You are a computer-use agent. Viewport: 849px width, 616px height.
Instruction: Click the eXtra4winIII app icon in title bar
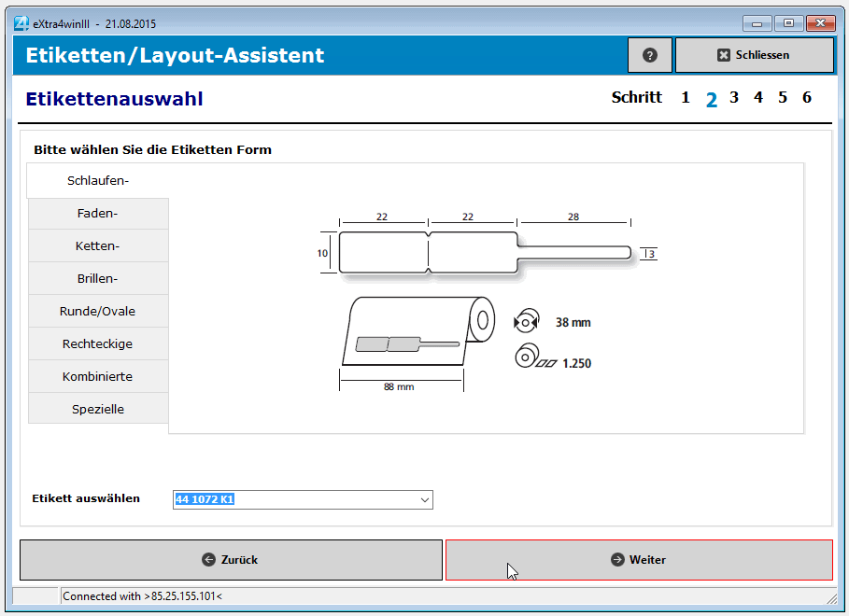point(21,23)
